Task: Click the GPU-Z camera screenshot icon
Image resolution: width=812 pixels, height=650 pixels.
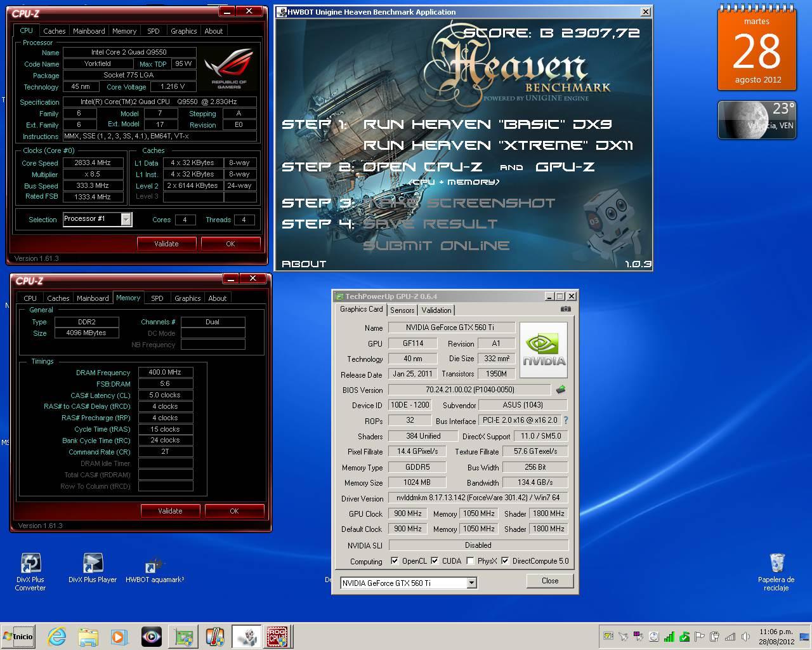Action: [566, 309]
